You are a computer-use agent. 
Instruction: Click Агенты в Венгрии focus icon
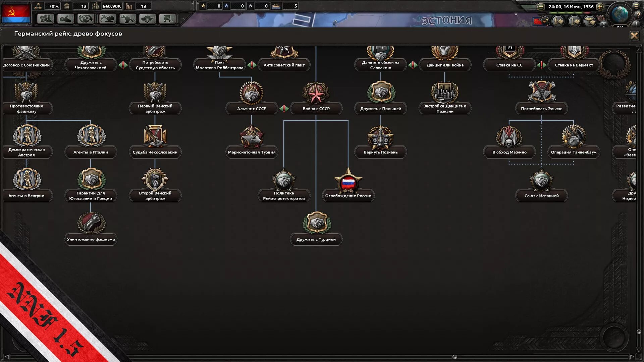tap(26, 179)
